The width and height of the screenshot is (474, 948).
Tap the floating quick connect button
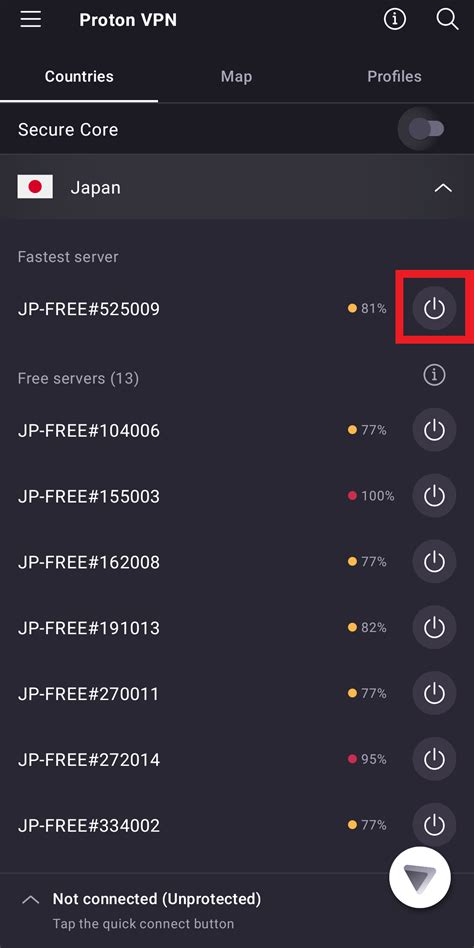(x=420, y=877)
